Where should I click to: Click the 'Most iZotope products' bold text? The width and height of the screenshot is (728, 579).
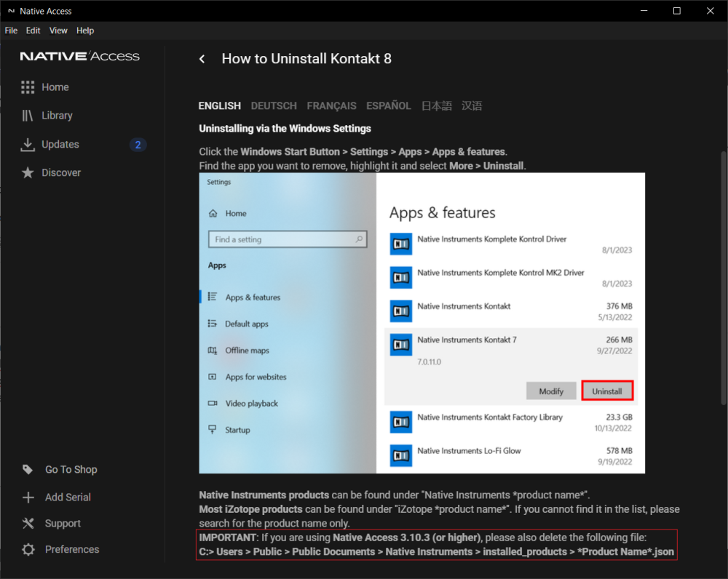coord(250,509)
